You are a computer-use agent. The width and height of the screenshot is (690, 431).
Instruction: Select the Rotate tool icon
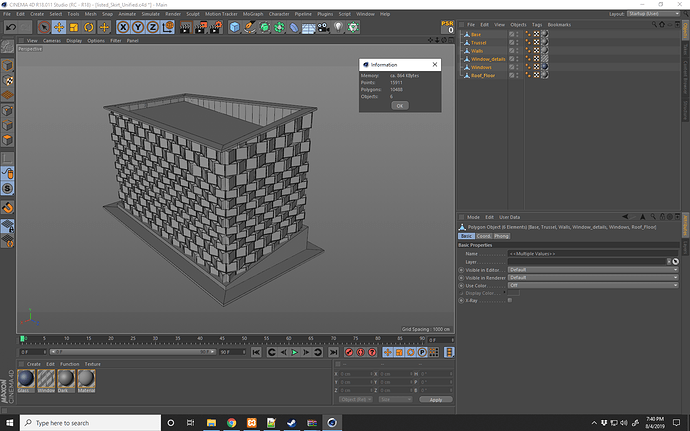(x=87, y=27)
